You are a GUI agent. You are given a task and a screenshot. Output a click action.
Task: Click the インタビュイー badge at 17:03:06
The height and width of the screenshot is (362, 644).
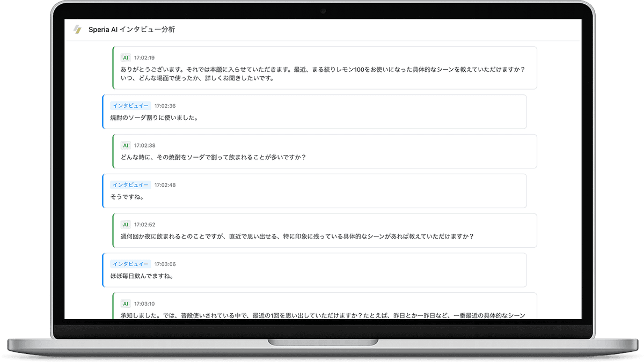tap(130, 264)
